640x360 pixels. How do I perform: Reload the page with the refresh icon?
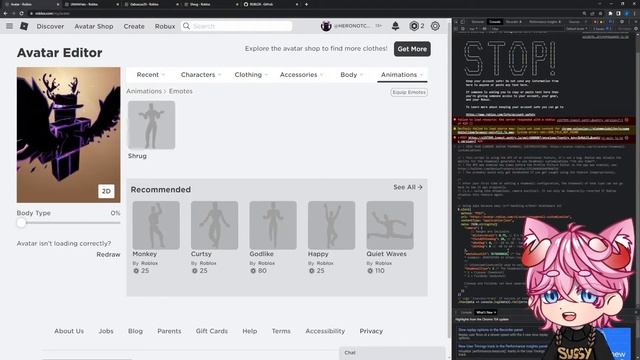pos(22,13)
